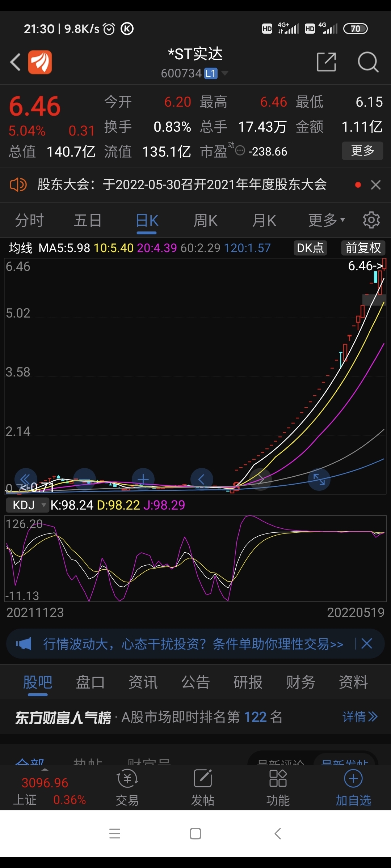This screenshot has height=868, width=391.
Task: Dismiss the shareholder meeting notice with X
Action: click(x=376, y=185)
